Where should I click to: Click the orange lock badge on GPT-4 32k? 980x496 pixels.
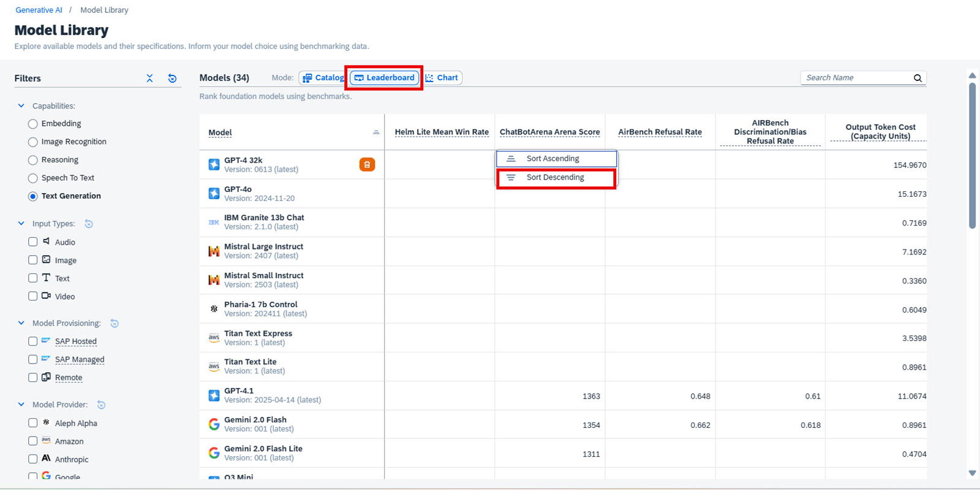[x=367, y=164]
